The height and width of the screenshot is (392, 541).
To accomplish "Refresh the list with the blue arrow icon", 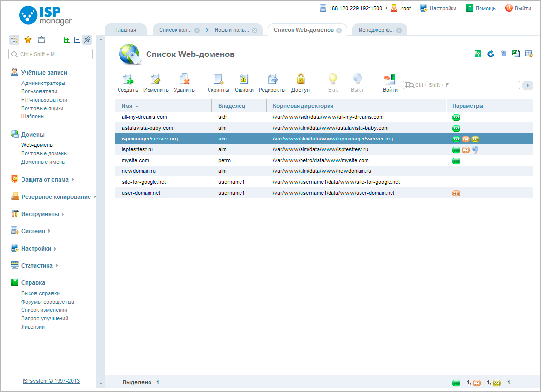I will (491, 54).
